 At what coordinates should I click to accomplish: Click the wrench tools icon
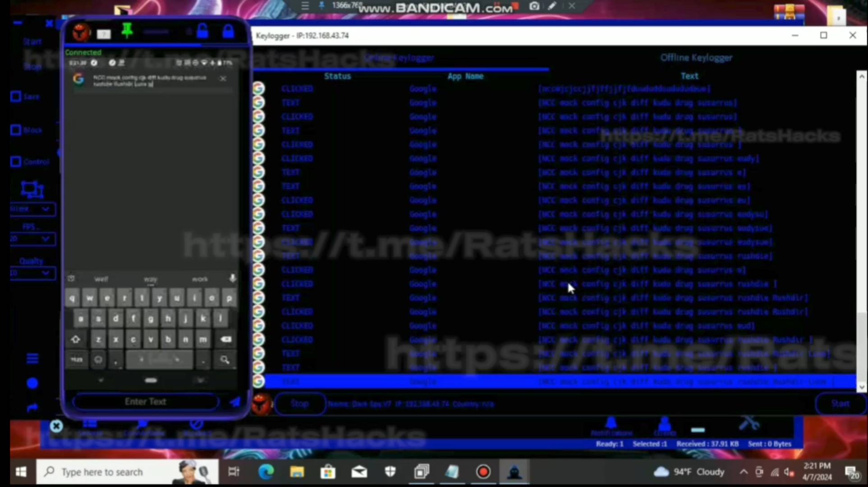pos(749,424)
